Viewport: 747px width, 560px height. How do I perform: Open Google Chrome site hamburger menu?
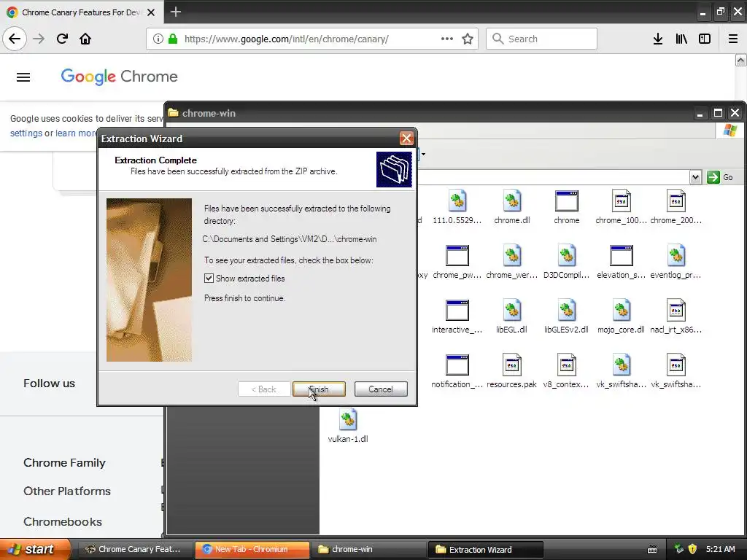[23, 77]
